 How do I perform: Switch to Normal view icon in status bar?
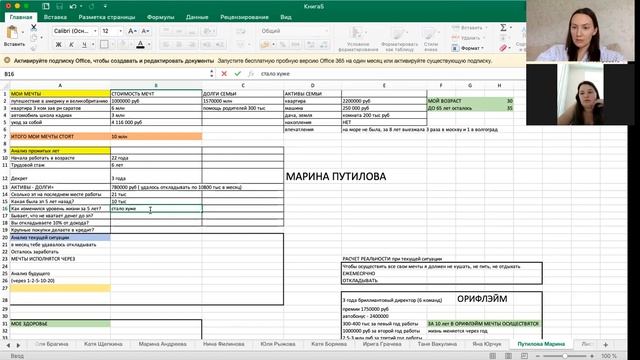coord(493,356)
